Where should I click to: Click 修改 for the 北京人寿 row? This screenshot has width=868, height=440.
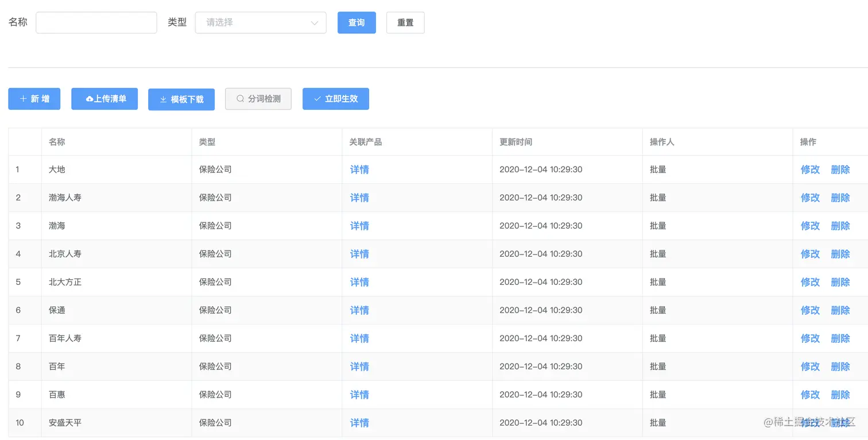click(810, 254)
